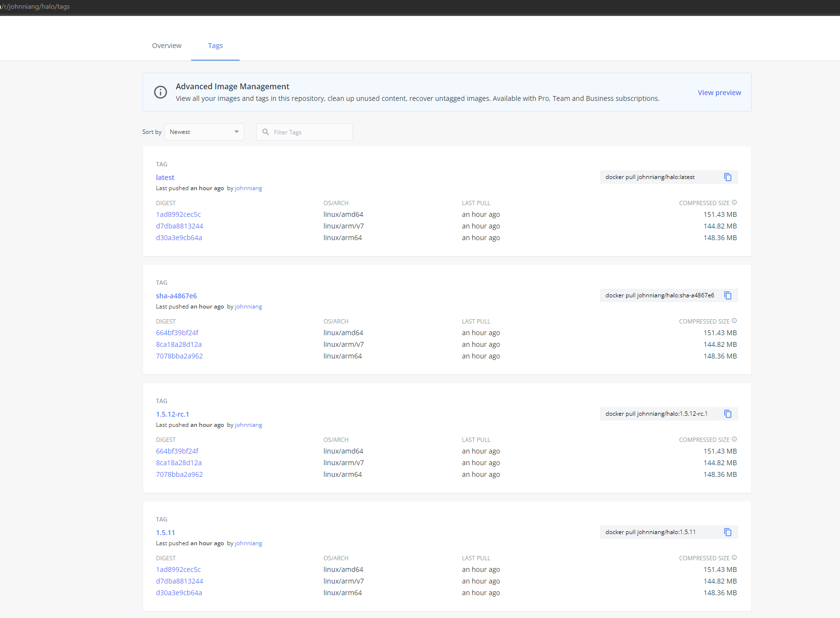Click the compressed size info icon for latest tag
Viewport: 840px width, 618px height.
coord(734,202)
